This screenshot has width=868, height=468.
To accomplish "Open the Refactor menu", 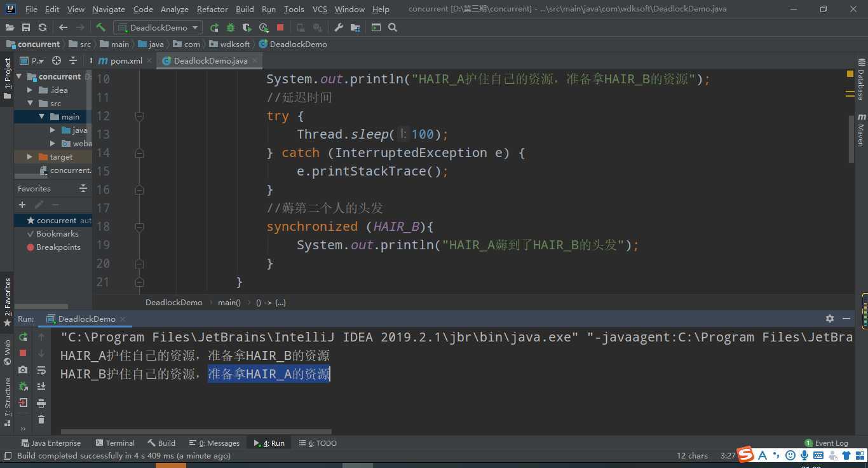I will 212,9.
